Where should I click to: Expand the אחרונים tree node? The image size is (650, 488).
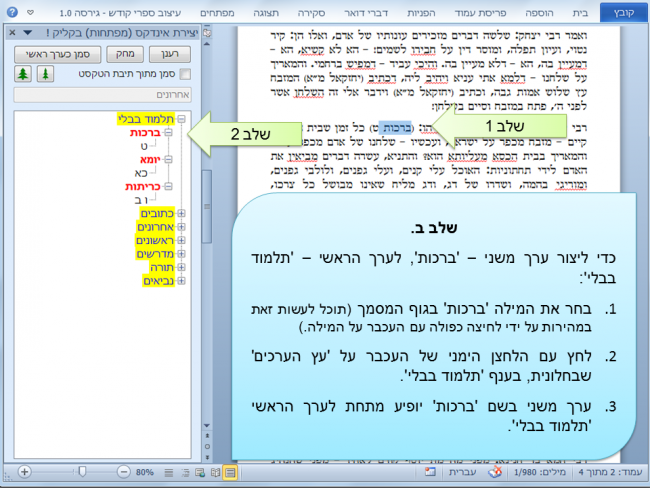coord(182,227)
